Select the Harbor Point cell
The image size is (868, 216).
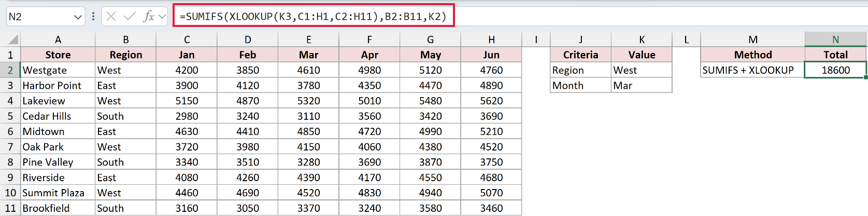click(58, 86)
